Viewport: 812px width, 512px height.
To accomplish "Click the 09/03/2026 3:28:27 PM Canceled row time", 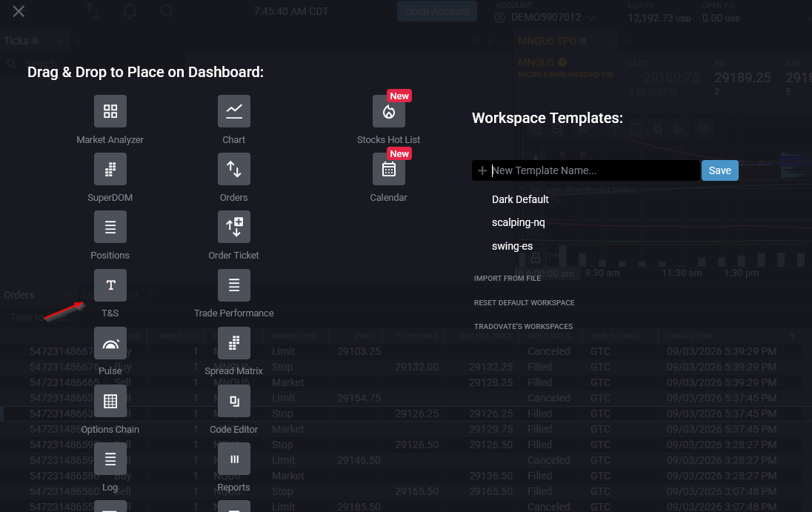I will click(722, 460).
